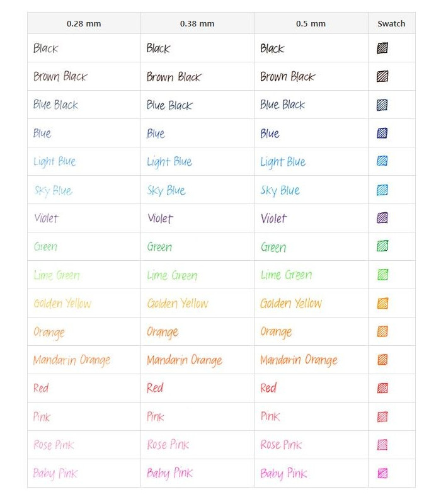Screen dimensions: 441x504
Task: Click the 0.28 mm column header
Action: click(84, 23)
